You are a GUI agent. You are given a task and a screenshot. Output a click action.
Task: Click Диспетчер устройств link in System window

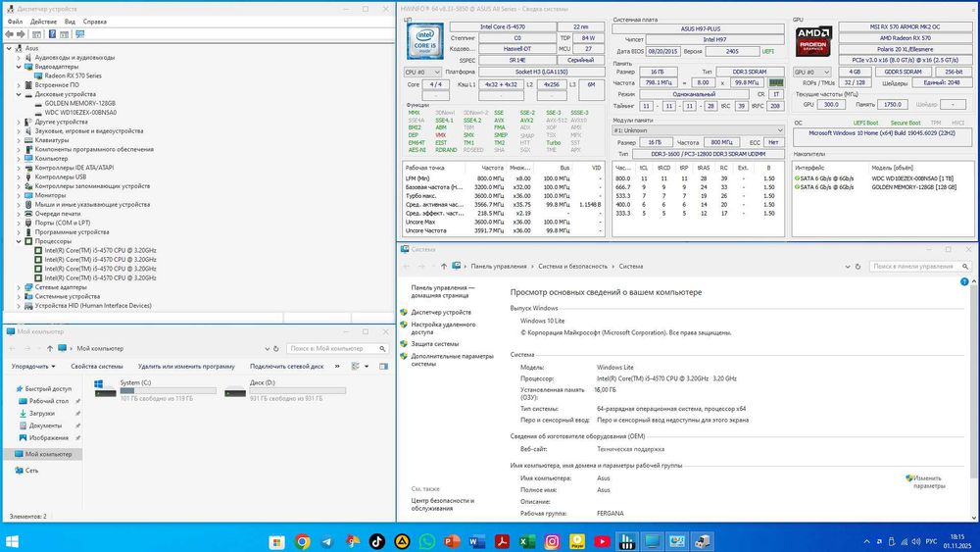pyautogui.click(x=441, y=312)
